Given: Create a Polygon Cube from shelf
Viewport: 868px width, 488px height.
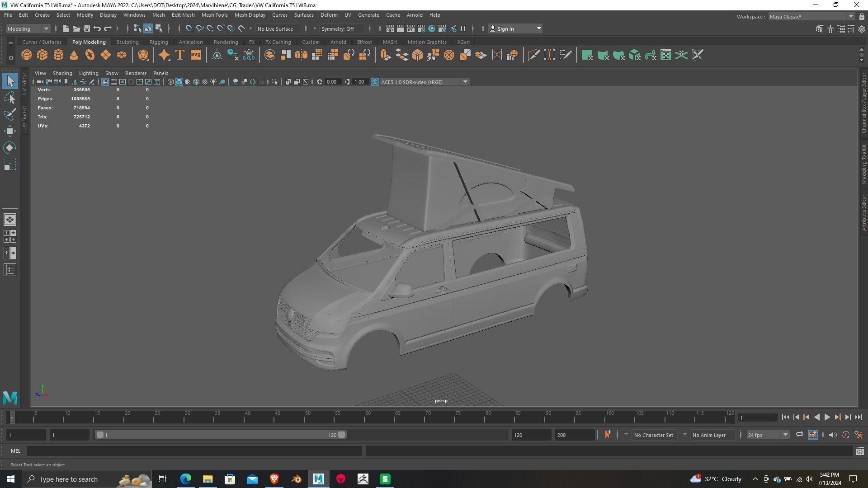Looking at the screenshot, I should 42,55.
